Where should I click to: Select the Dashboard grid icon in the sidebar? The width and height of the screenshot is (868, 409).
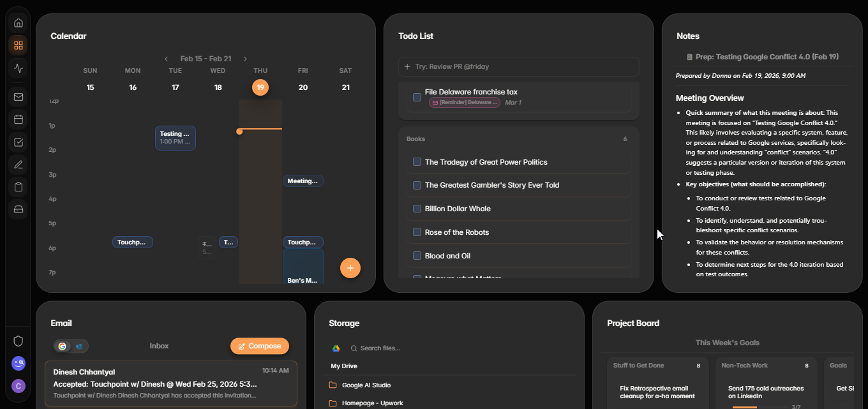(18, 45)
